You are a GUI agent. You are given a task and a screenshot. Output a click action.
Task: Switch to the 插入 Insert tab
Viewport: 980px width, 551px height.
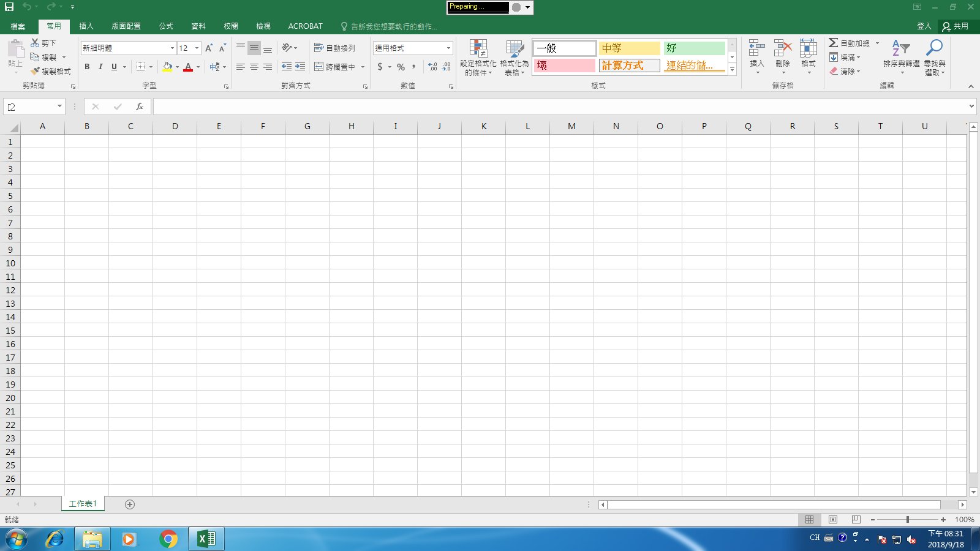86,26
